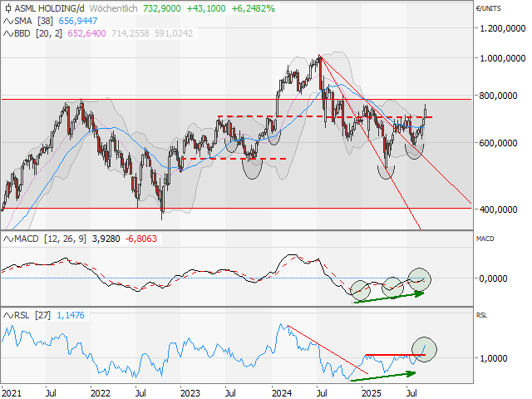Click the 2025 time axis label

[372, 393]
